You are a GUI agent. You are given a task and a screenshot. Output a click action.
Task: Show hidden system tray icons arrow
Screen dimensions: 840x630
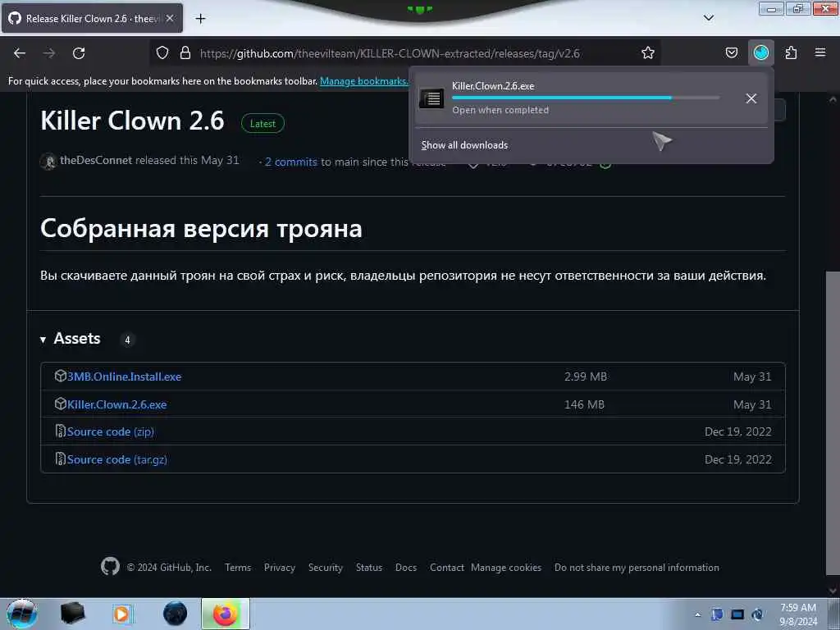tap(697, 614)
